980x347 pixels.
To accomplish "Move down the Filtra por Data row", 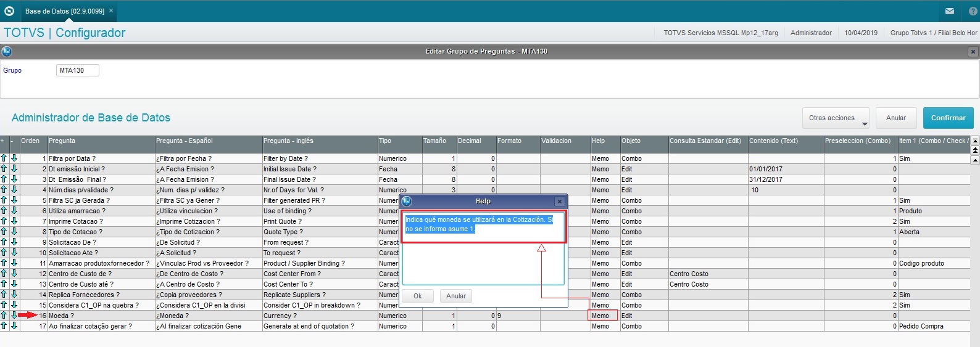I will (x=14, y=158).
